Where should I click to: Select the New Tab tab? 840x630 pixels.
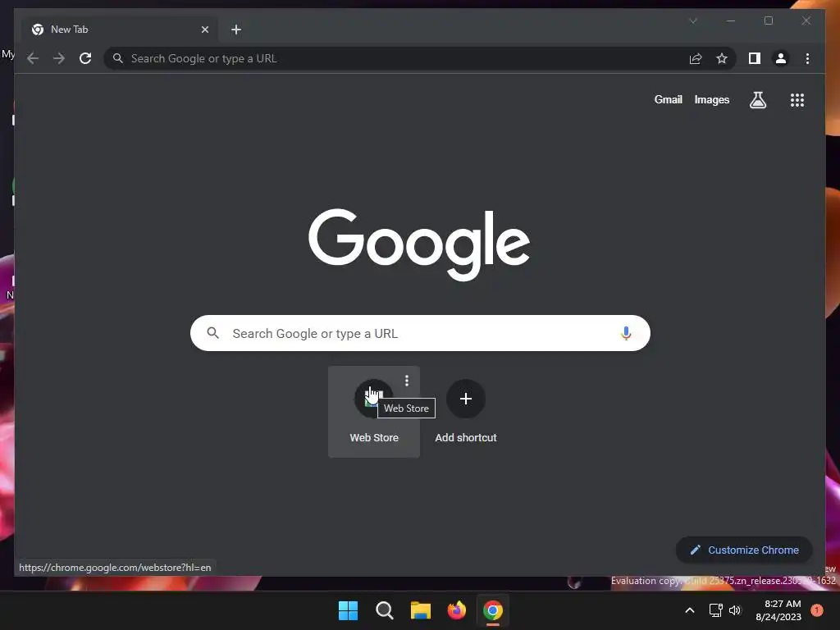[120, 30]
